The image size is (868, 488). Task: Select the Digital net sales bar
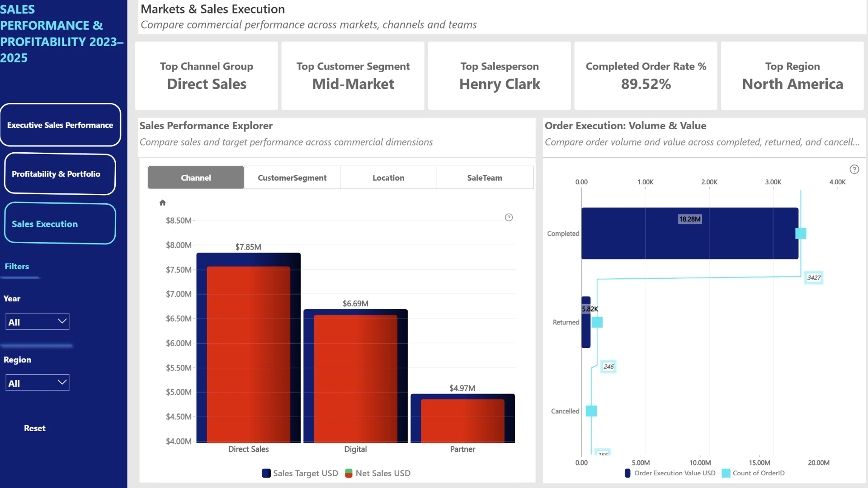point(355,379)
